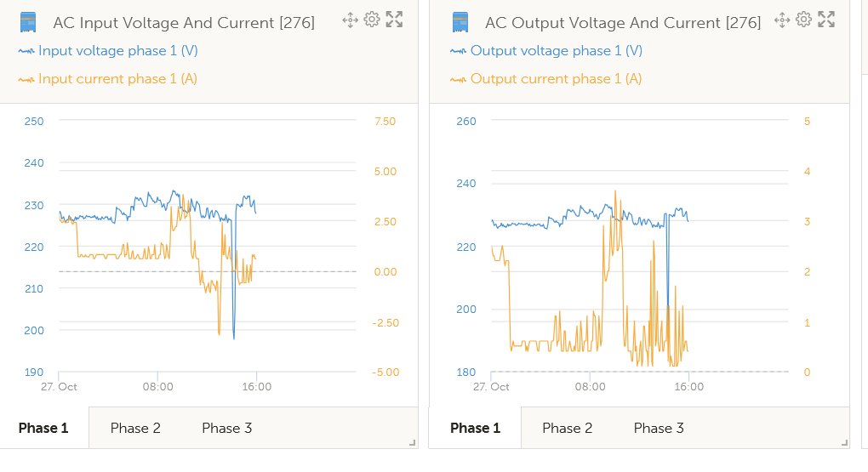Viewport: 868px width, 472px height.
Task: Click resize handle of AC Input widget
Action: click(x=413, y=442)
